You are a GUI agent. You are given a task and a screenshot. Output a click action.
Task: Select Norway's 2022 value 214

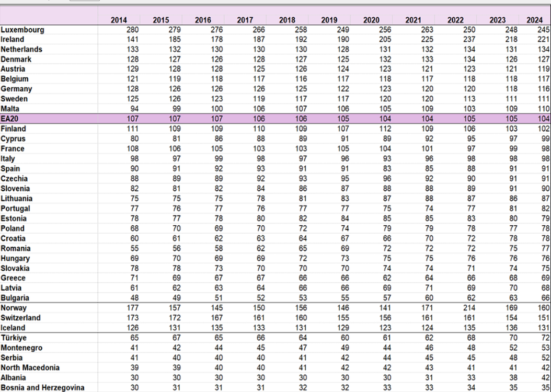(469, 308)
